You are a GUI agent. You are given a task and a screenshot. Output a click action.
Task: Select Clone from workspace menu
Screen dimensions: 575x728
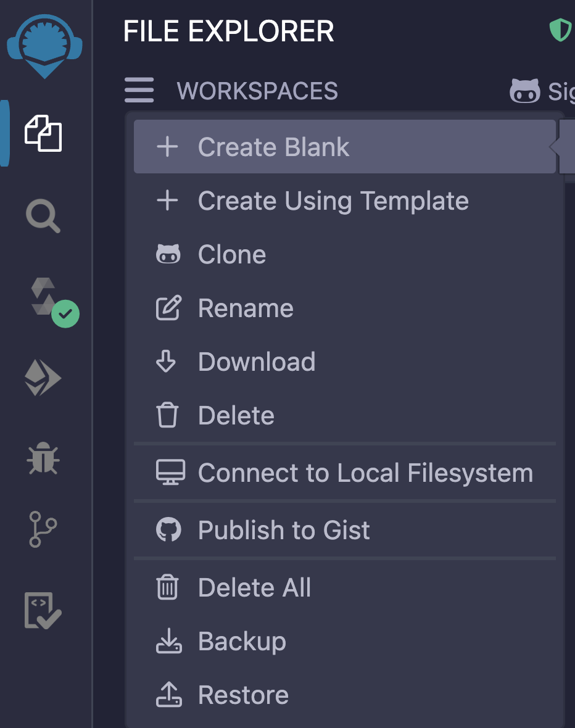tap(232, 255)
